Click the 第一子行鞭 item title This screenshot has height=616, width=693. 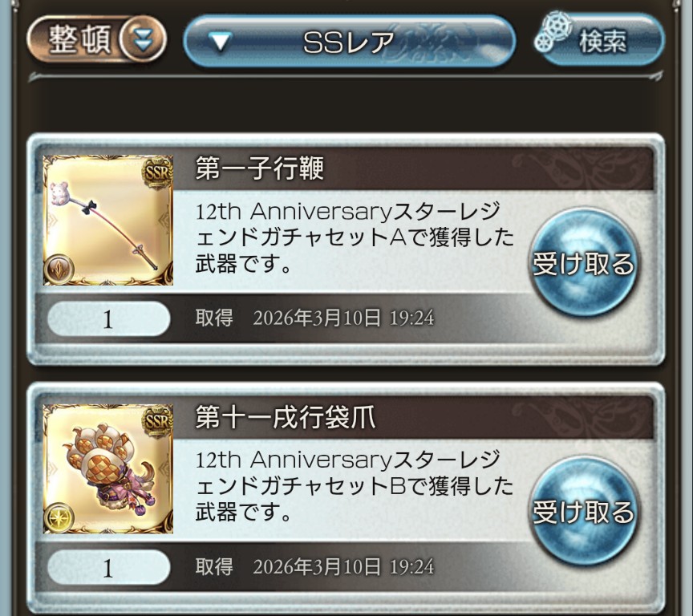tap(259, 168)
